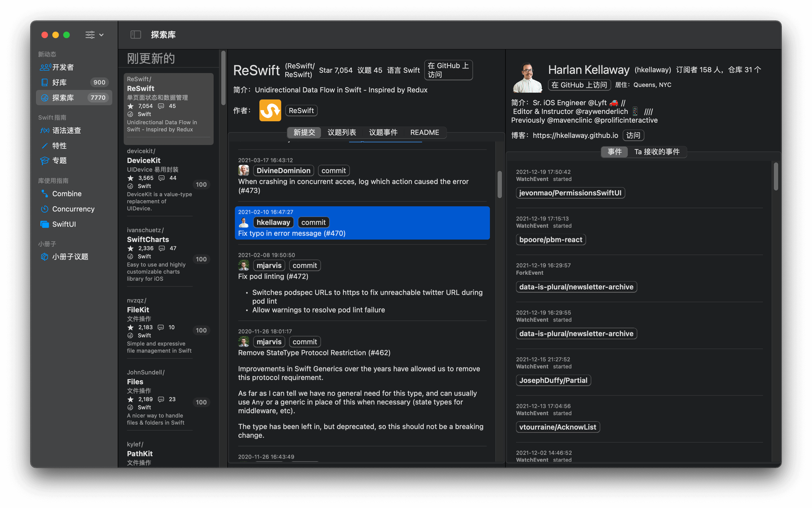Select the 事件 tab in profile panel

click(x=614, y=152)
